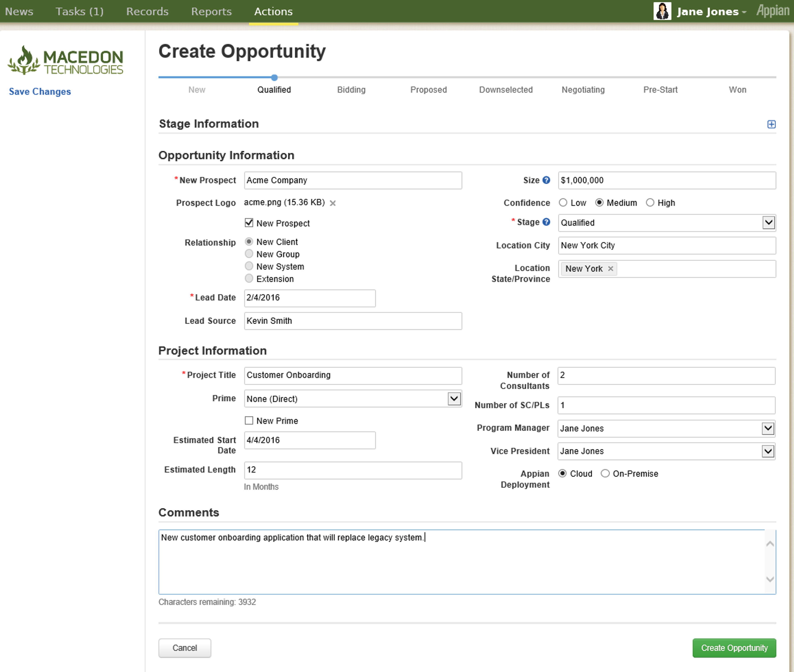Screen dimensions: 794x672
Task: Remove acme.png uploaded logo file
Action: click(333, 203)
